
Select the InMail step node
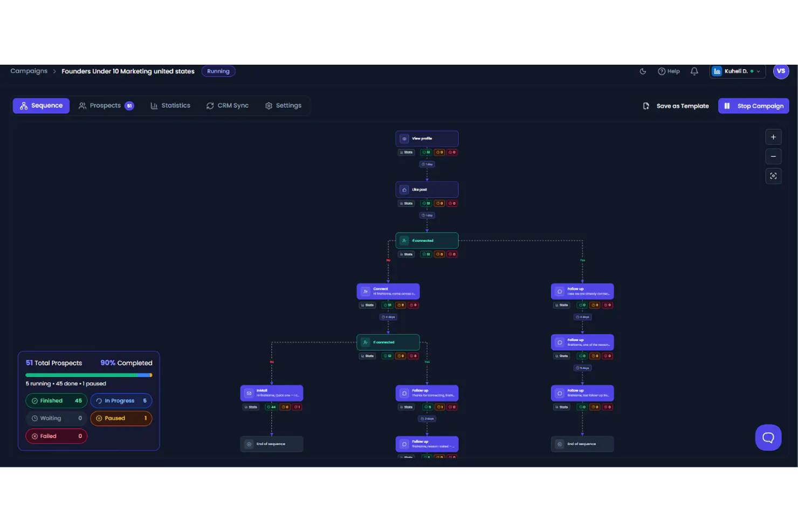(272, 393)
